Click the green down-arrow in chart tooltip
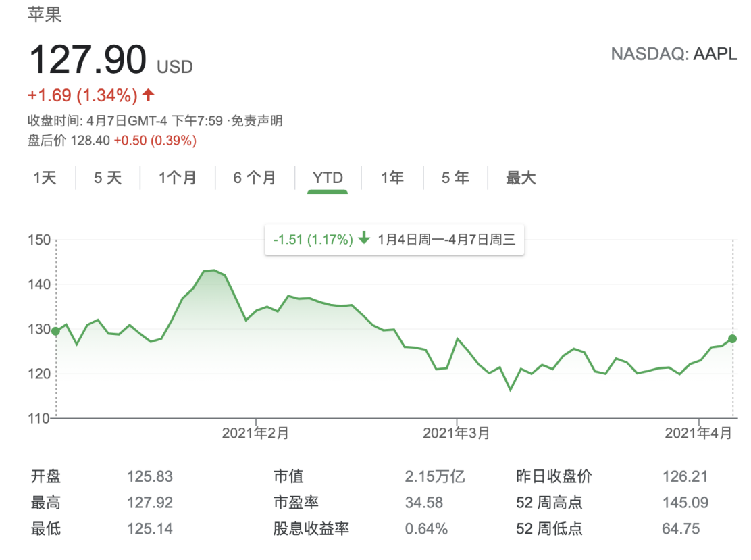751x560 pixels. (x=364, y=238)
